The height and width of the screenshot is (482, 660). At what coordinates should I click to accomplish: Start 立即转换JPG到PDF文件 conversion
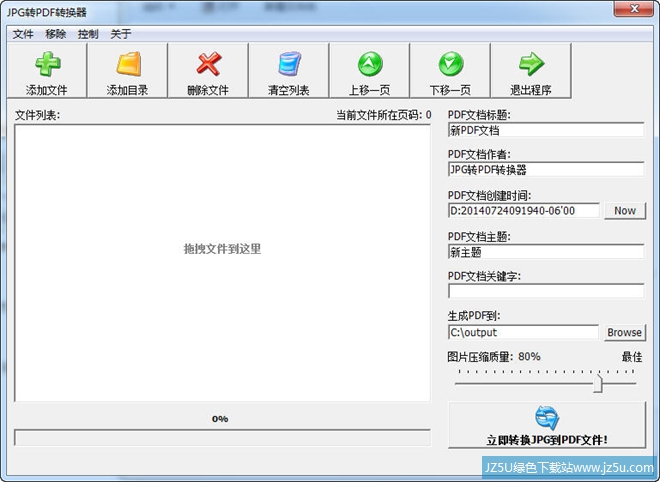[547, 425]
